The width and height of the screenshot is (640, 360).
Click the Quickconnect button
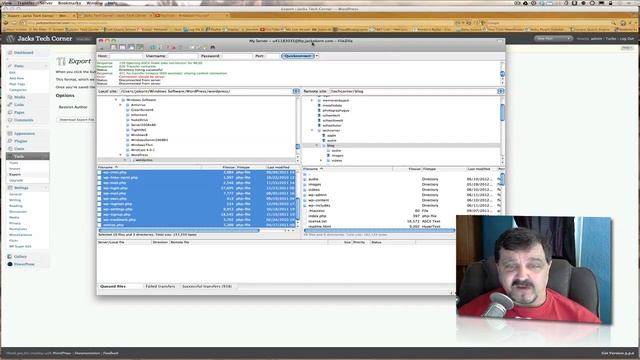click(298, 56)
